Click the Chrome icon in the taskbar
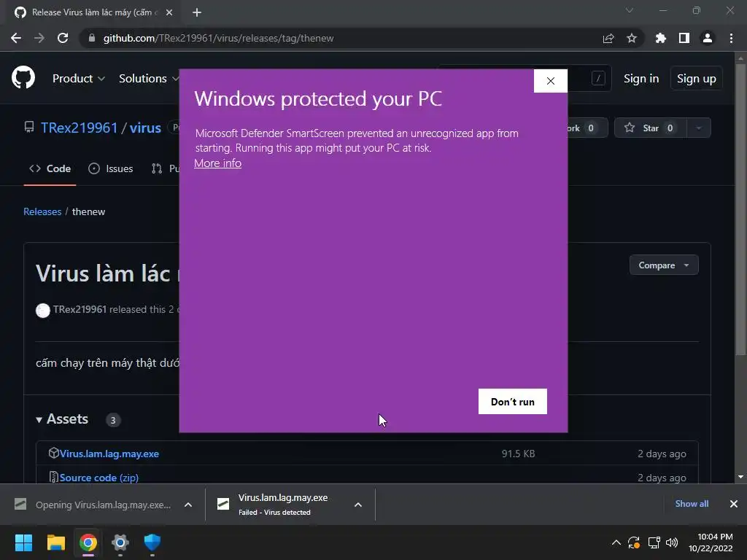 click(x=88, y=542)
